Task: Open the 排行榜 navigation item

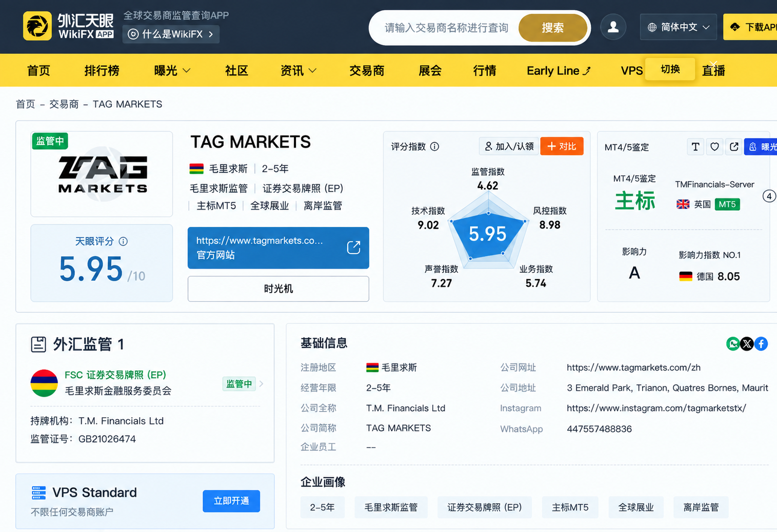Action: coord(102,71)
